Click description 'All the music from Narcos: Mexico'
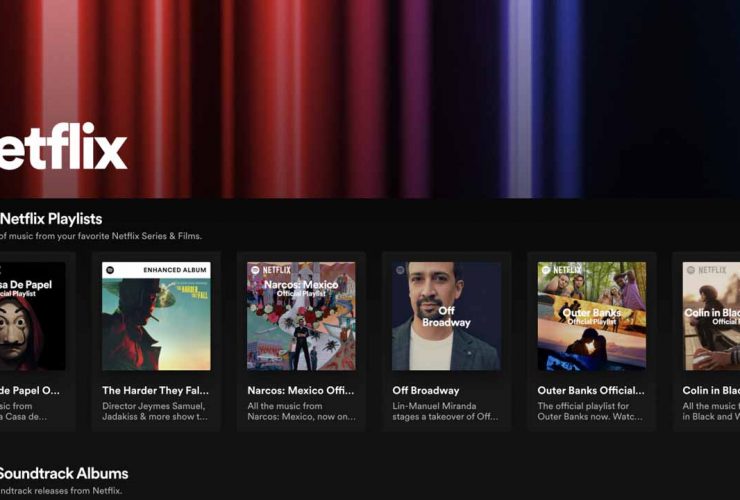 click(302, 411)
